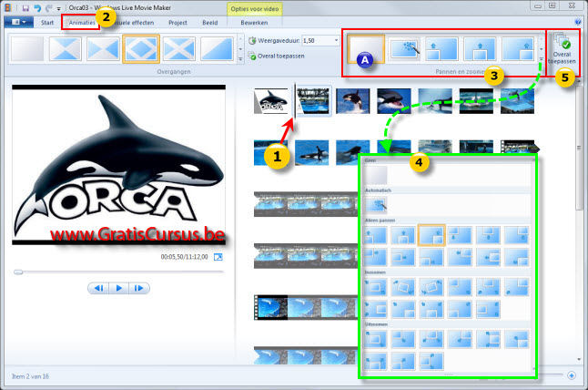Step to the next frame

tap(138, 288)
